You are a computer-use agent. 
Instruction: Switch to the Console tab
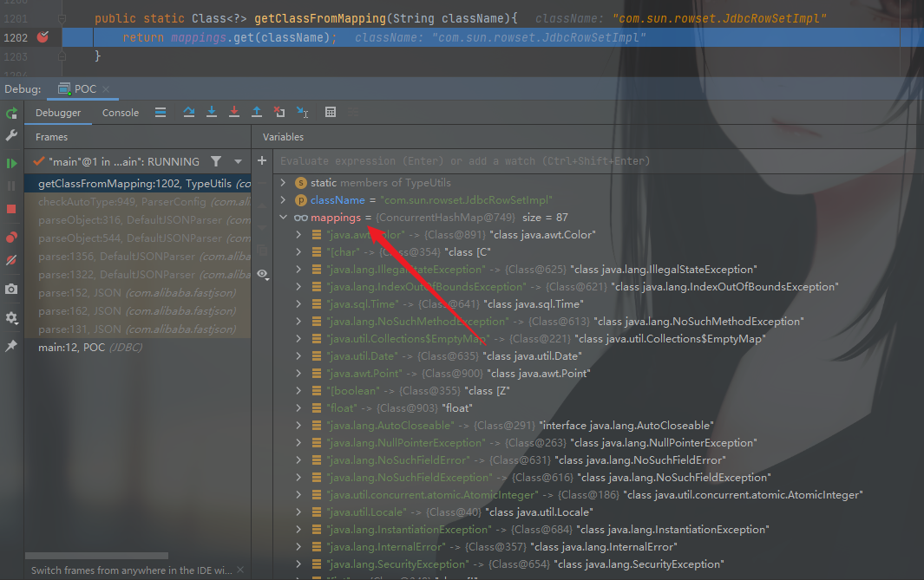[121, 113]
